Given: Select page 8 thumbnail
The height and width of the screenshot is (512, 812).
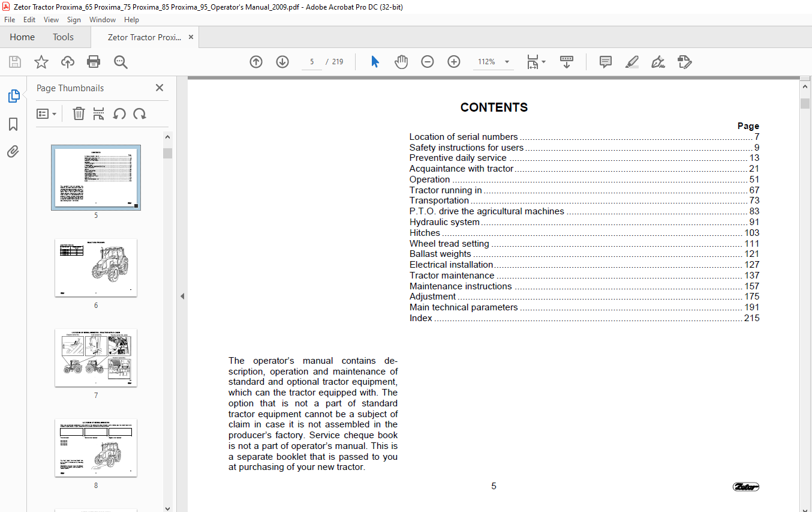Looking at the screenshot, I should point(96,448).
